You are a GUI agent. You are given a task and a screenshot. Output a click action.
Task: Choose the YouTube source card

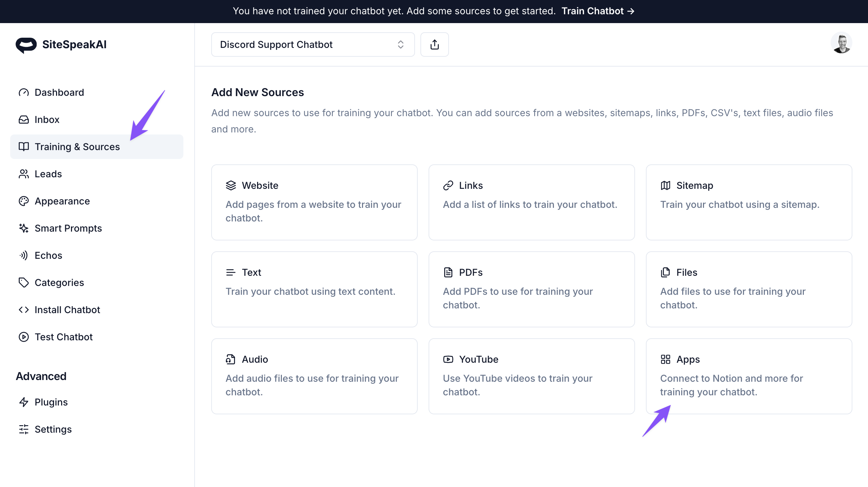pos(531,376)
